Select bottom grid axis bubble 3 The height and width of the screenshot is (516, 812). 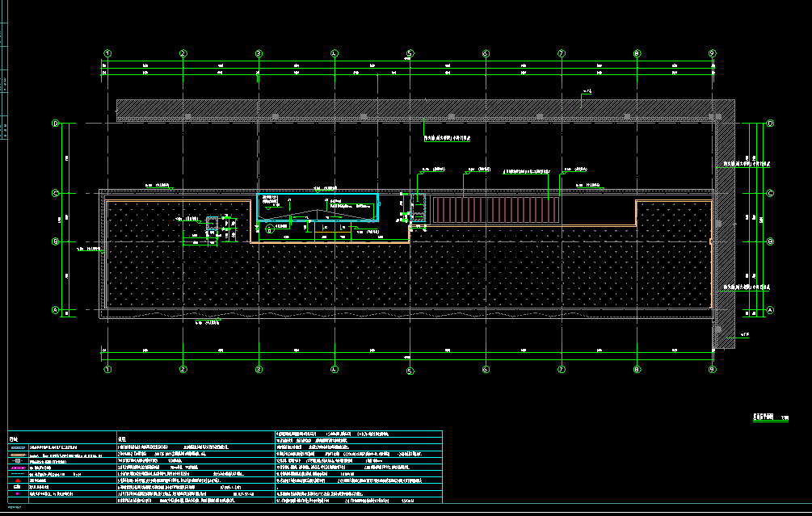click(x=259, y=370)
